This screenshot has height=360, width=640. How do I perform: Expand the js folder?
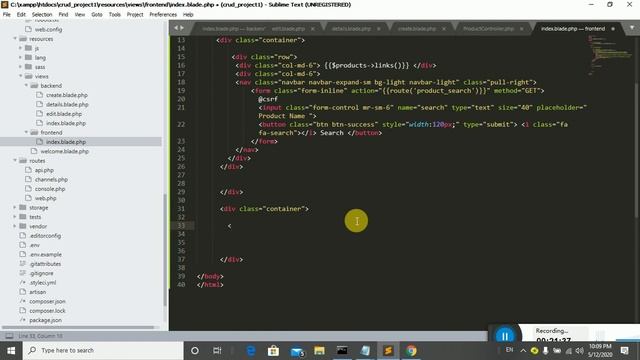click(x=20, y=48)
